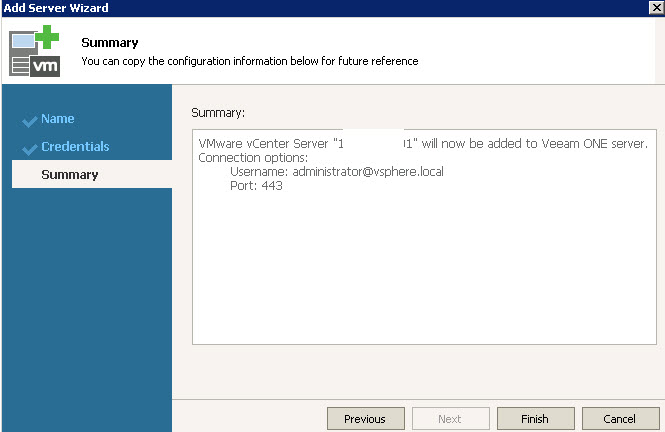
Task: Click the checkmark beside Name step
Action: tap(29, 121)
